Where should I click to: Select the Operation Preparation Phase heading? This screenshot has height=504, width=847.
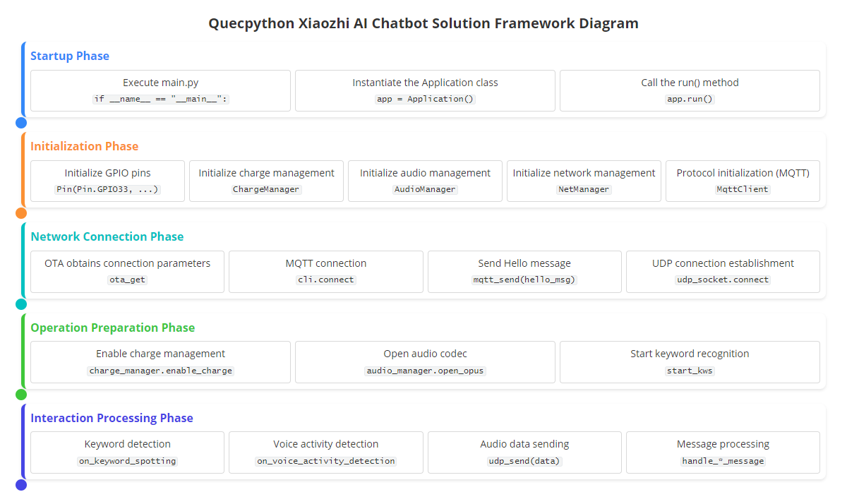pyautogui.click(x=112, y=328)
